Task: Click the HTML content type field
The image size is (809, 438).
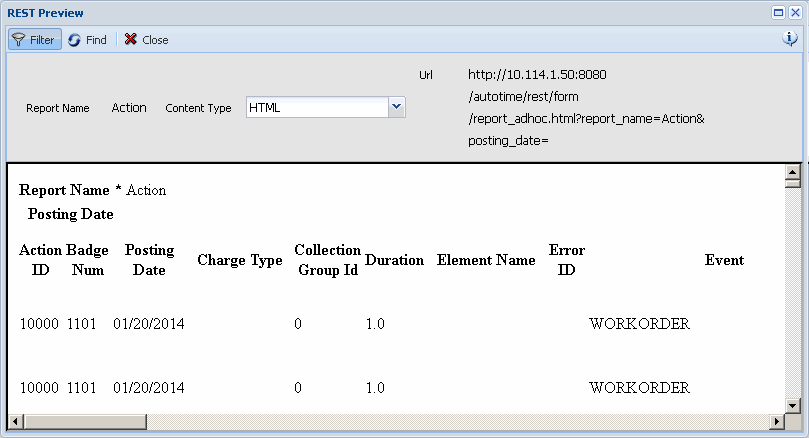Action: pyautogui.click(x=316, y=107)
